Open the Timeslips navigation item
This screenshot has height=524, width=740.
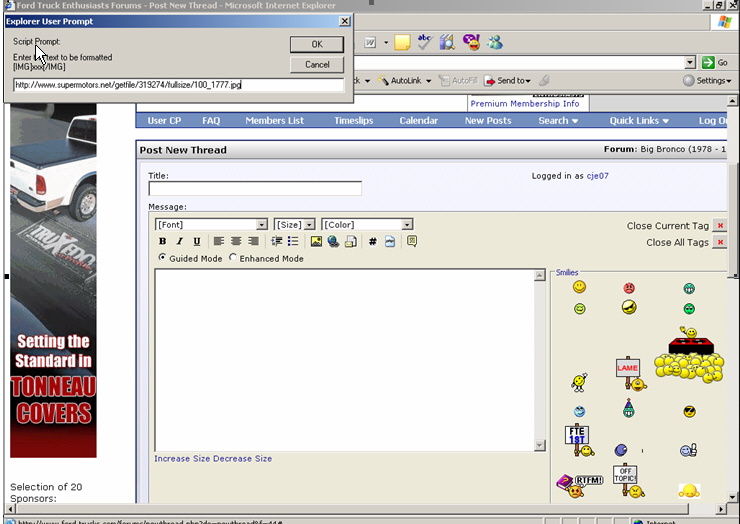point(353,120)
